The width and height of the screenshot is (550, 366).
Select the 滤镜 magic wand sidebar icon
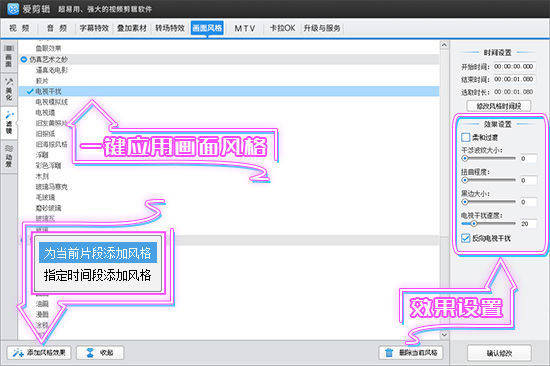[x=9, y=122]
